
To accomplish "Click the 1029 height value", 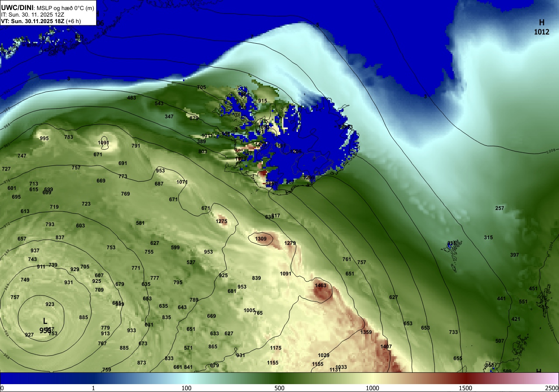I will pos(324,355).
